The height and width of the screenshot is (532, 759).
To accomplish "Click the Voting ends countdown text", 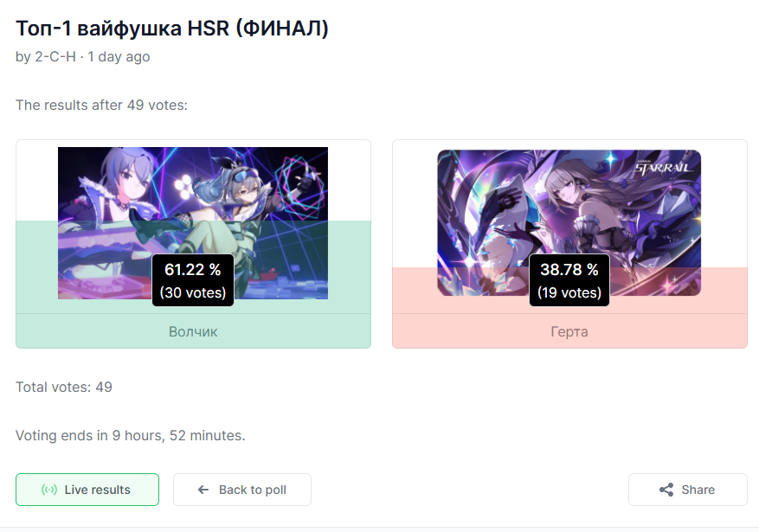I will tap(130, 435).
